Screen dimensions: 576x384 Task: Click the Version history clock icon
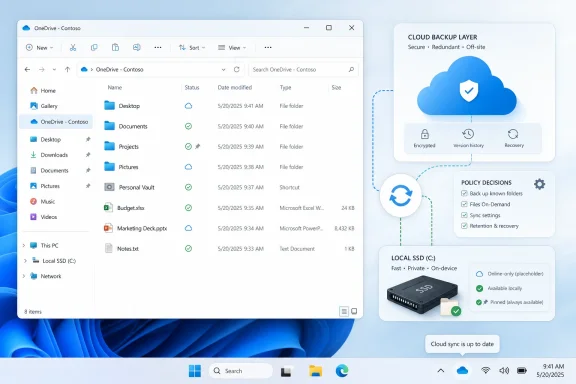click(468, 134)
